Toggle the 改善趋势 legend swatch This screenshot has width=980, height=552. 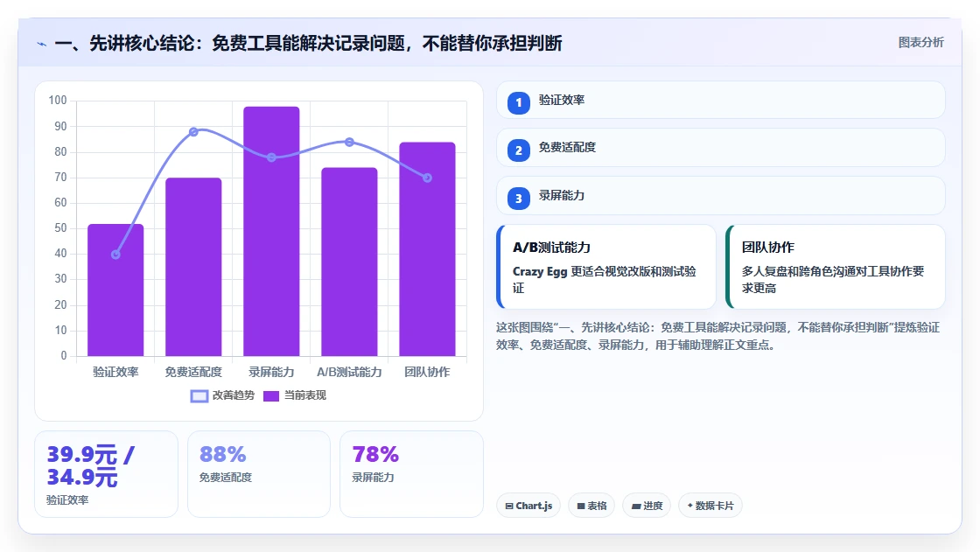pyautogui.click(x=199, y=396)
